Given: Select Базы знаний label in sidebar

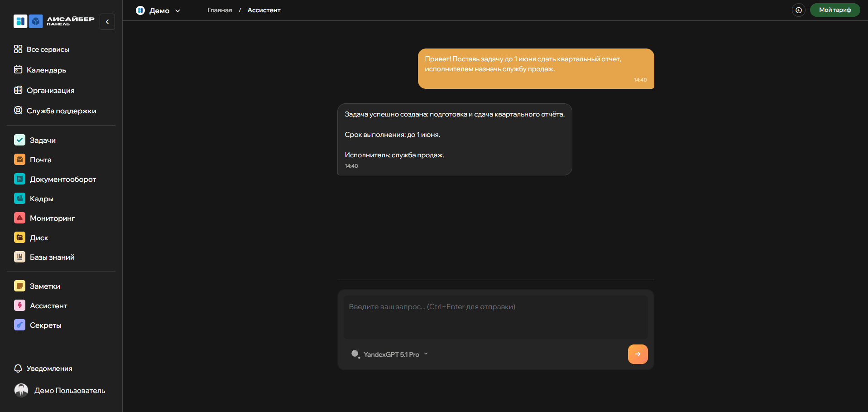Looking at the screenshot, I should [52, 257].
